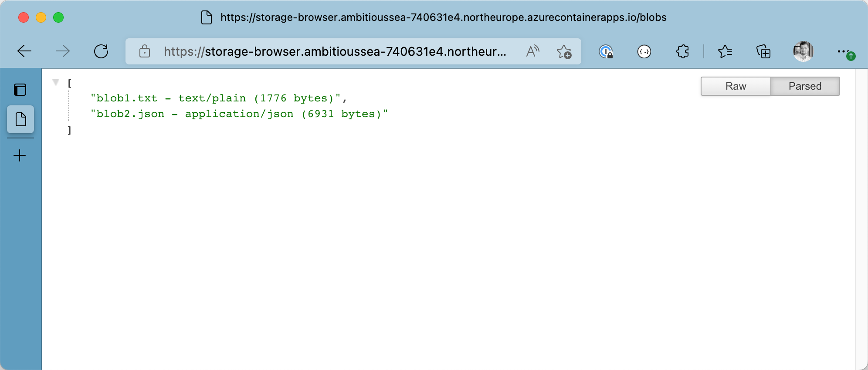Switch to Parsed JSON view
The image size is (868, 370).
pyautogui.click(x=805, y=86)
